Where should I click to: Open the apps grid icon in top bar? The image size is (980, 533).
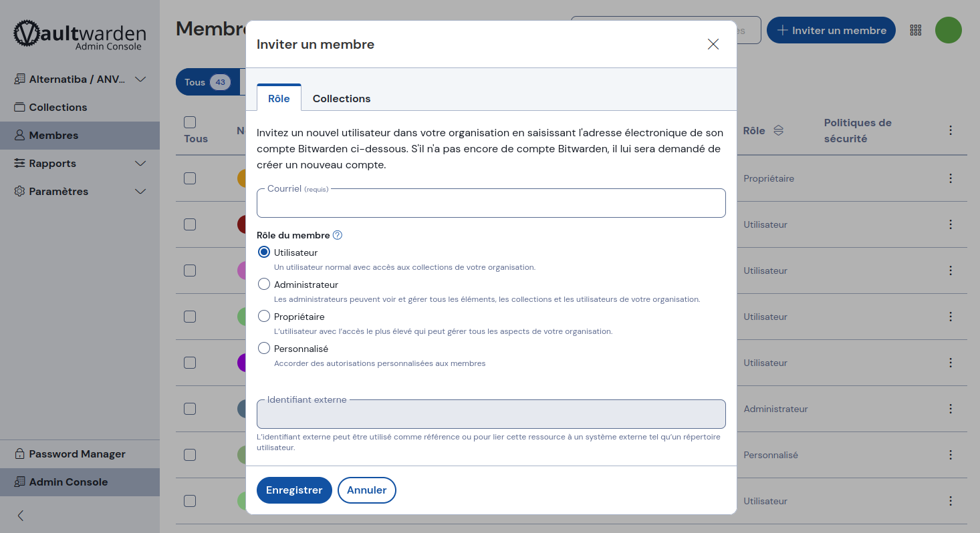tap(915, 29)
